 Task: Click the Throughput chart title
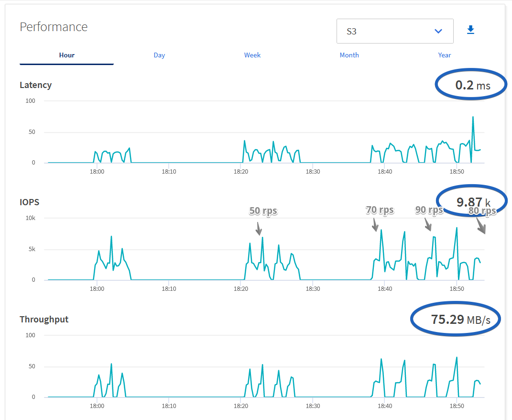click(44, 320)
